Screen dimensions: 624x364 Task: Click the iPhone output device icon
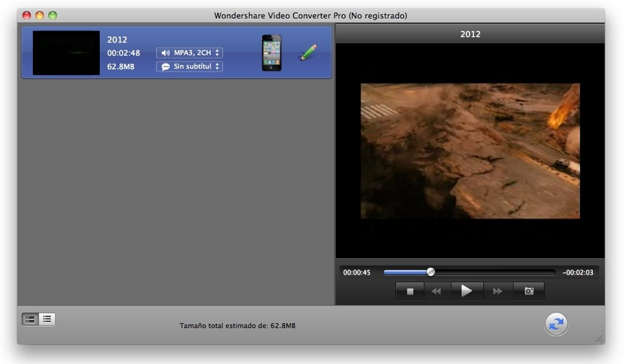click(x=271, y=53)
